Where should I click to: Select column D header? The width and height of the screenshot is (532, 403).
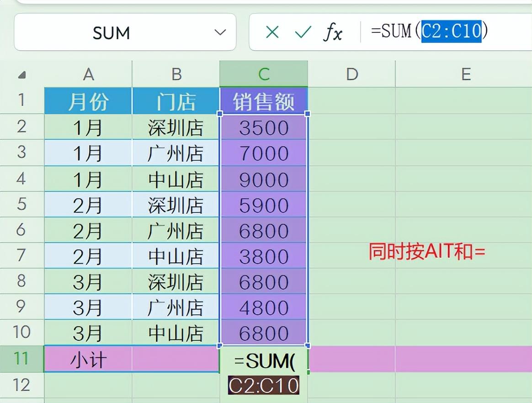pos(351,74)
